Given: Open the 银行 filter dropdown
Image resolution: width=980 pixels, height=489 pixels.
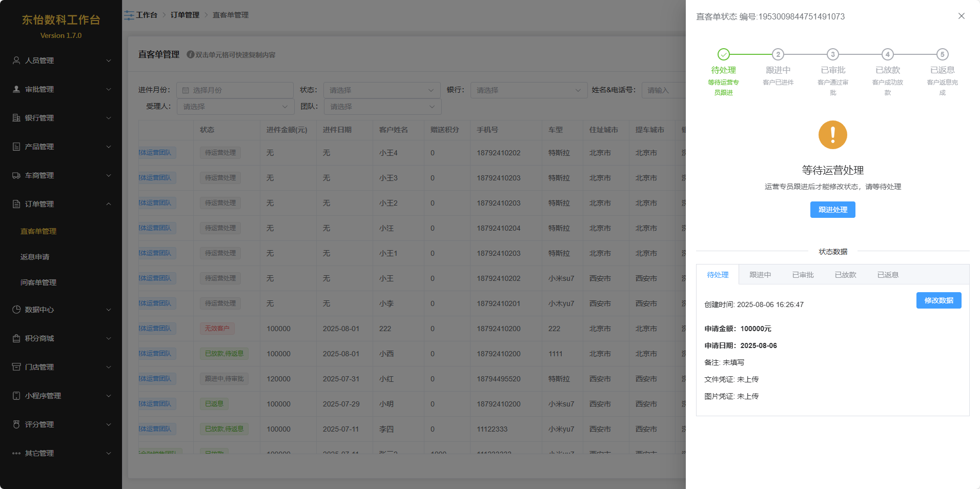Looking at the screenshot, I should pos(528,90).
